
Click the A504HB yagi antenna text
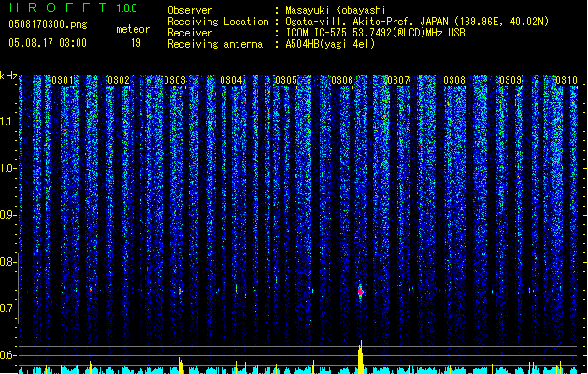(x=330, y=44)
